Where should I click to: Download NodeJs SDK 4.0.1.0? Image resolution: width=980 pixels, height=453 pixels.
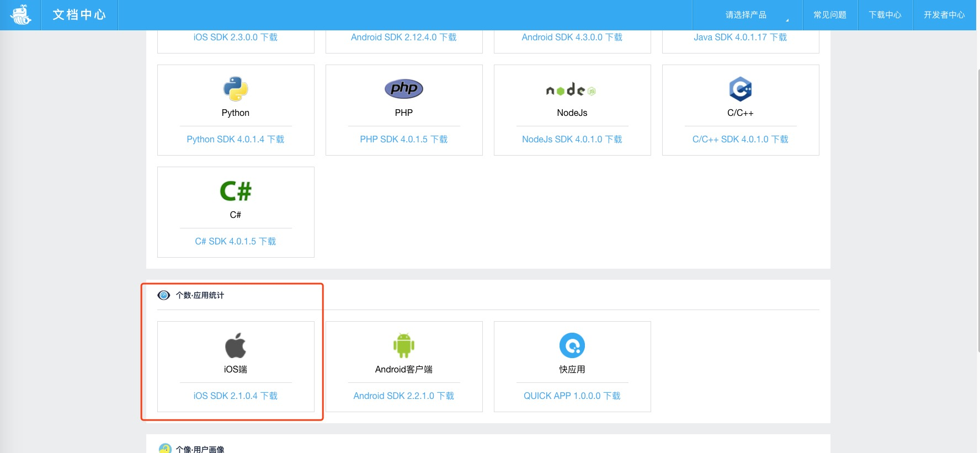tap(572, 139)
